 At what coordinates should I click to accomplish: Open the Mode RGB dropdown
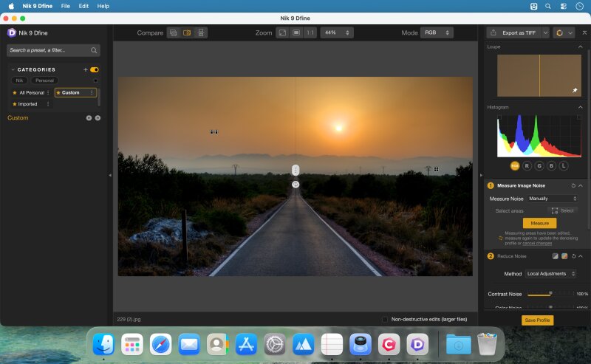point(437,32)
